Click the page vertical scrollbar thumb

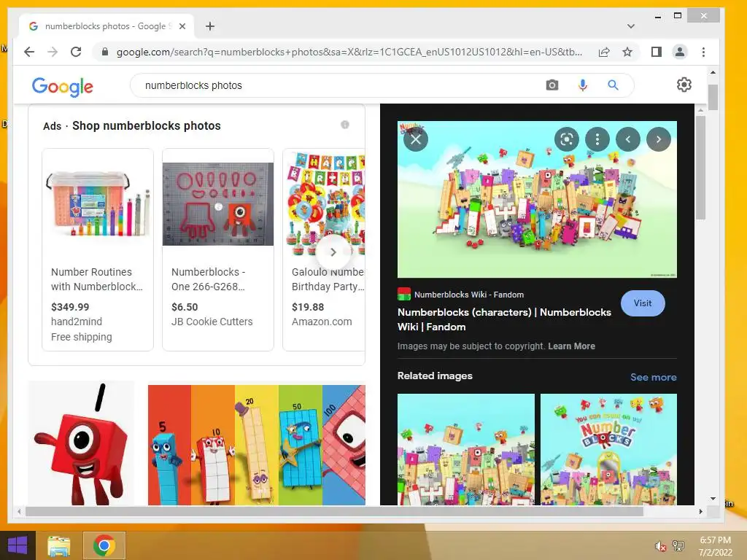(x=713, y=97)
